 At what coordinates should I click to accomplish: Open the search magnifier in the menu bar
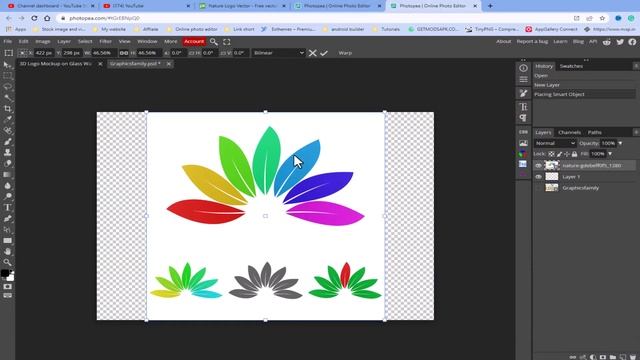pos(213,42)
